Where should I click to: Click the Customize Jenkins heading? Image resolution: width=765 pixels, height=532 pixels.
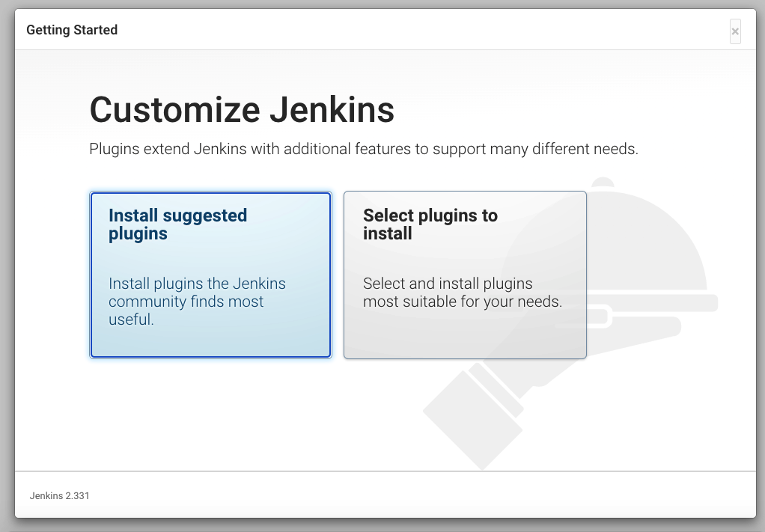[242, 110]
